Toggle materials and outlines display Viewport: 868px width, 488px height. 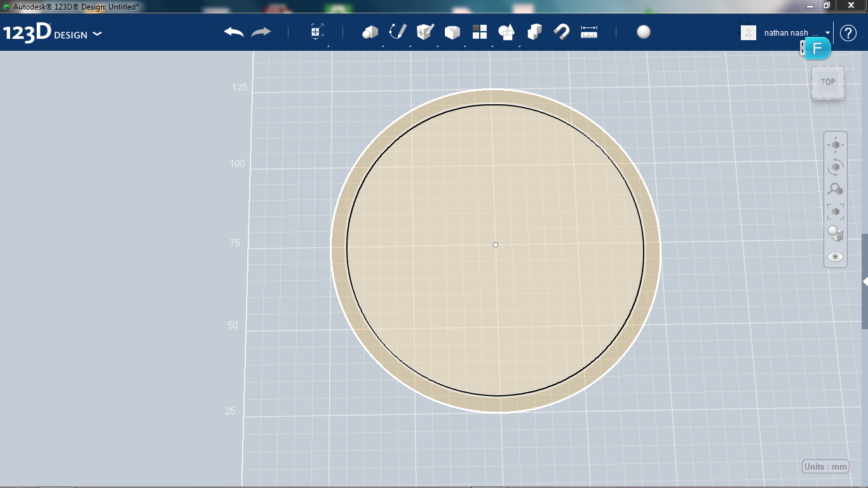835,234
